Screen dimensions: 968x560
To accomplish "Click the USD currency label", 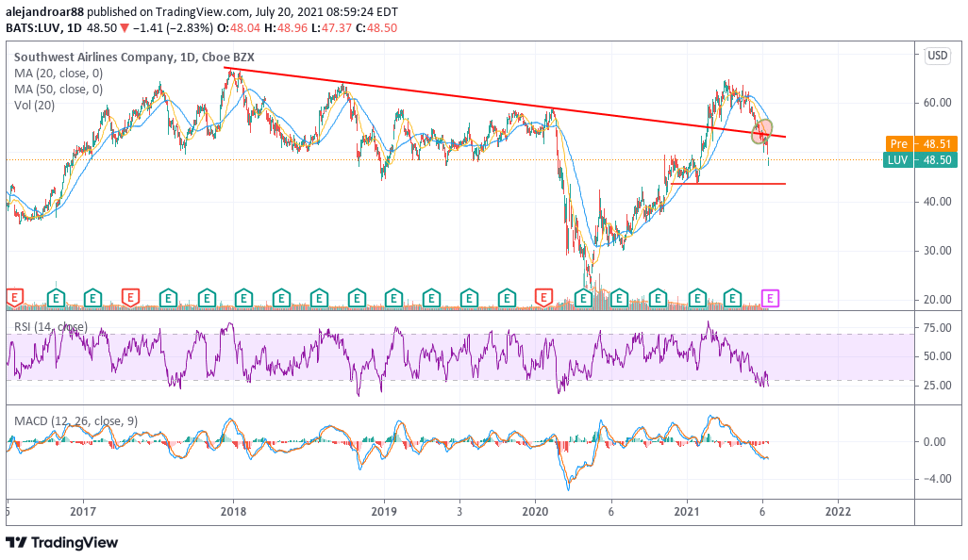I will coord(937,56).
